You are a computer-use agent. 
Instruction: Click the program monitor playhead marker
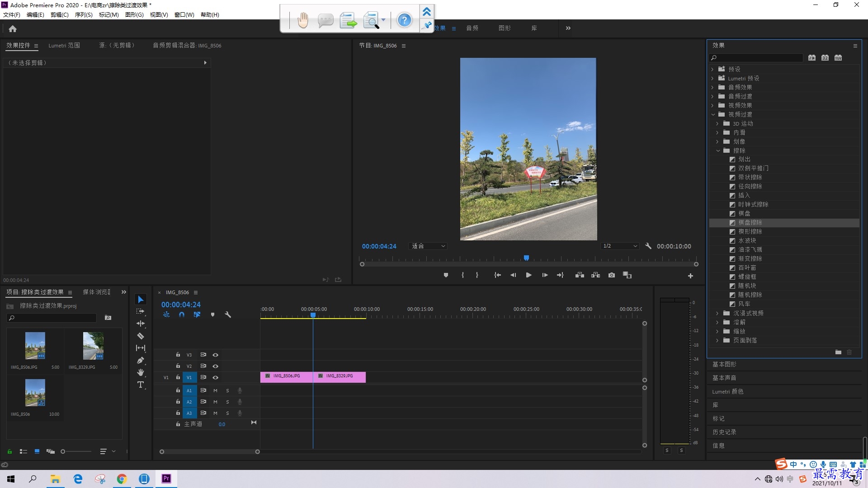click(526, 258)
